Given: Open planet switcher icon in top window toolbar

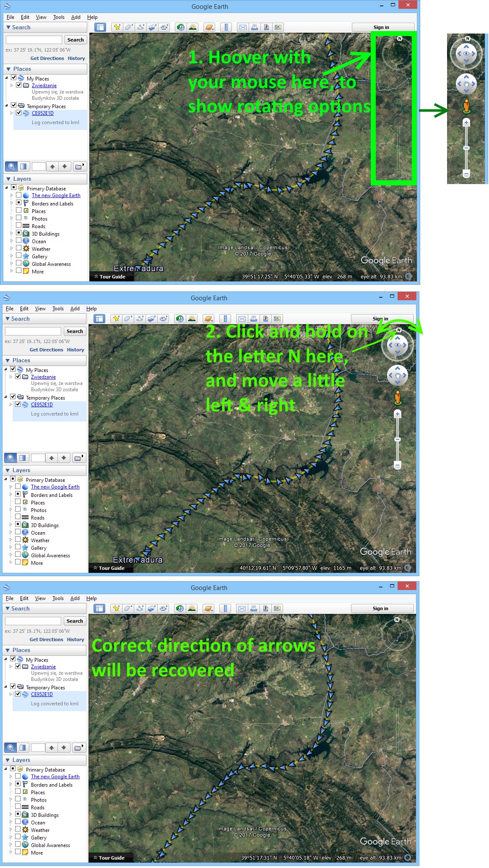Looking at the screenshot, I should point(209,27).
